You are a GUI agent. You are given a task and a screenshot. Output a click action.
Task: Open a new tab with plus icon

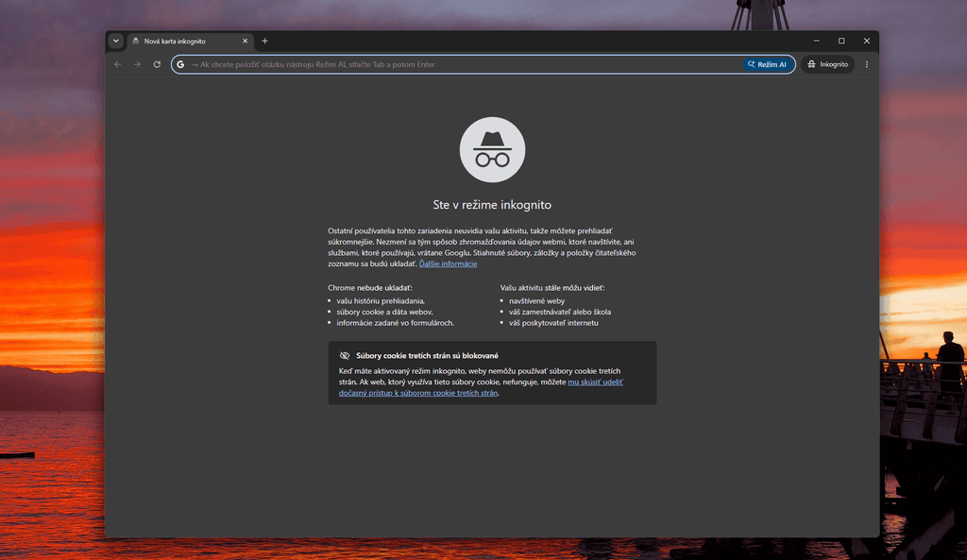click(264, 41)
